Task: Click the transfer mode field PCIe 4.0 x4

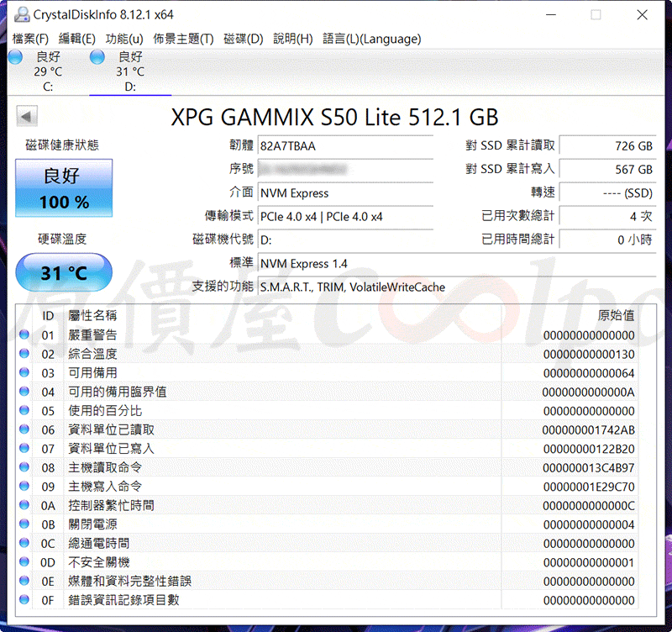Action: pyautogui.click(x=345, y=217)
